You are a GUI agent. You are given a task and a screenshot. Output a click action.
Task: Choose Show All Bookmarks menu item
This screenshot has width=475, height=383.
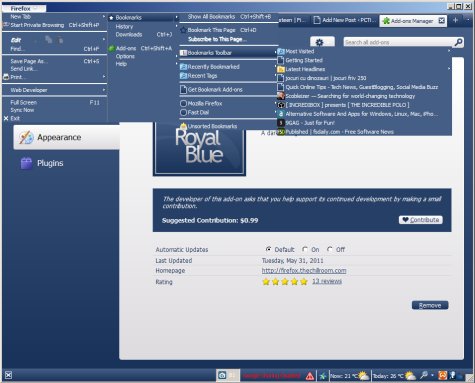point(229,17)
